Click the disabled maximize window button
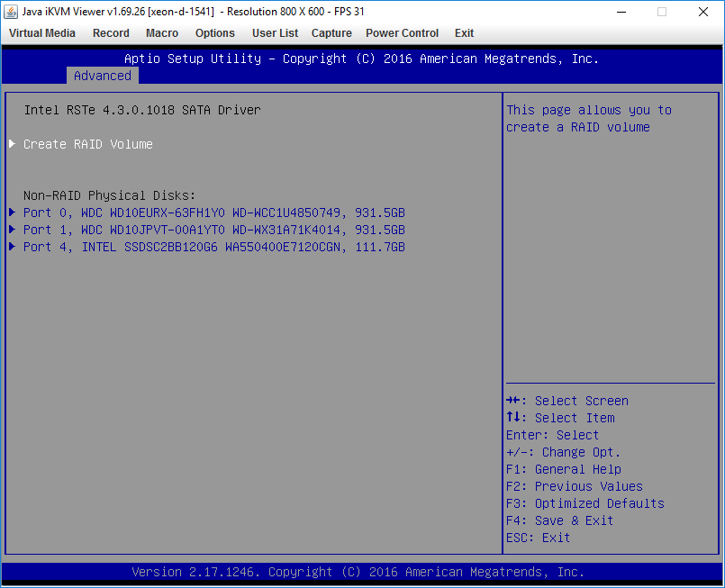Screen dimensions: 725x588 coord(662,12)
